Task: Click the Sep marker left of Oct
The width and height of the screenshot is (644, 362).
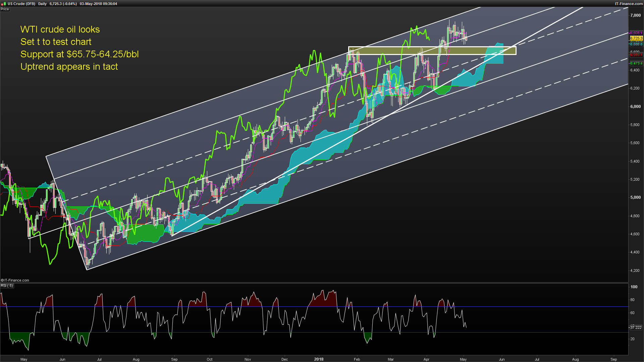Action: (x=174, y=359)
